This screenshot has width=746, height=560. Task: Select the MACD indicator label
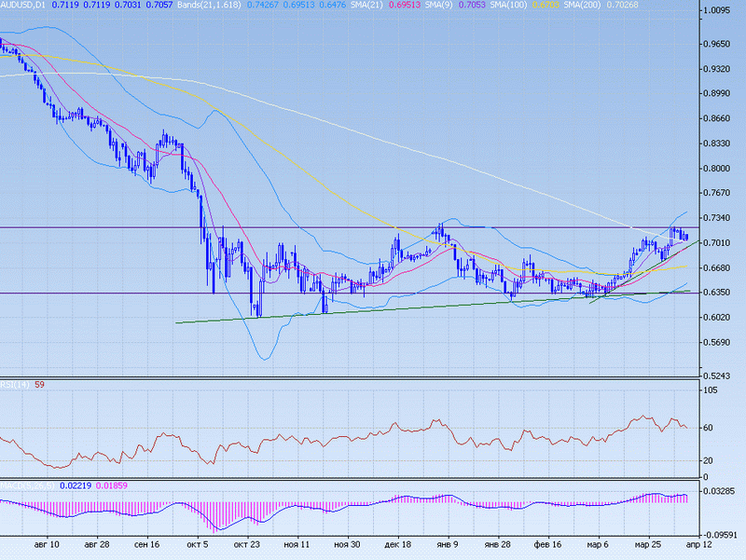[x=22, y=485]
